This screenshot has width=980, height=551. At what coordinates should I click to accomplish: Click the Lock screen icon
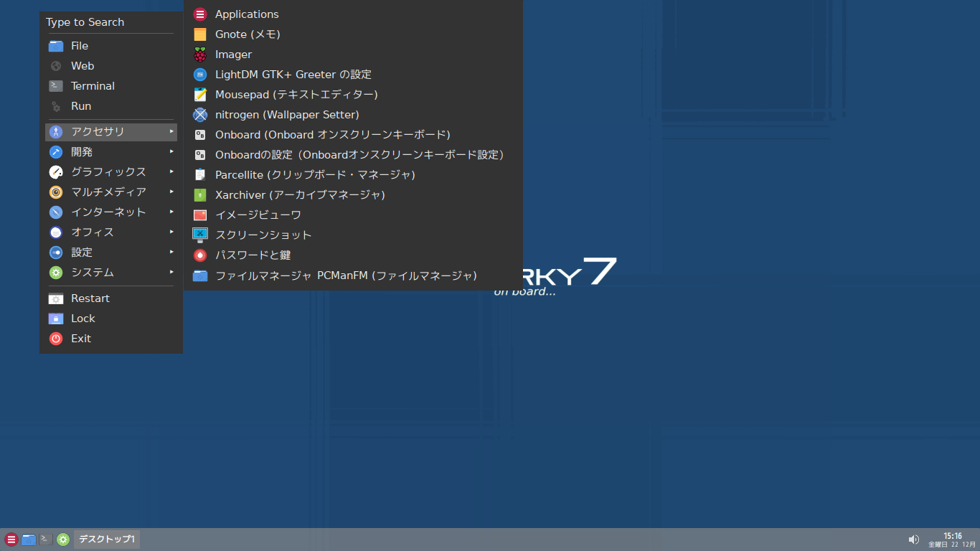(56, 319)
